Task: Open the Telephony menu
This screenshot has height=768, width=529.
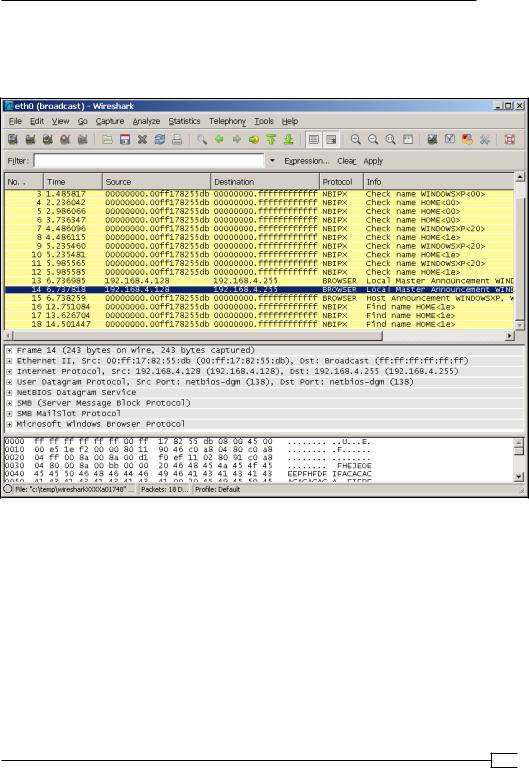Action: (x=227, y=121)
